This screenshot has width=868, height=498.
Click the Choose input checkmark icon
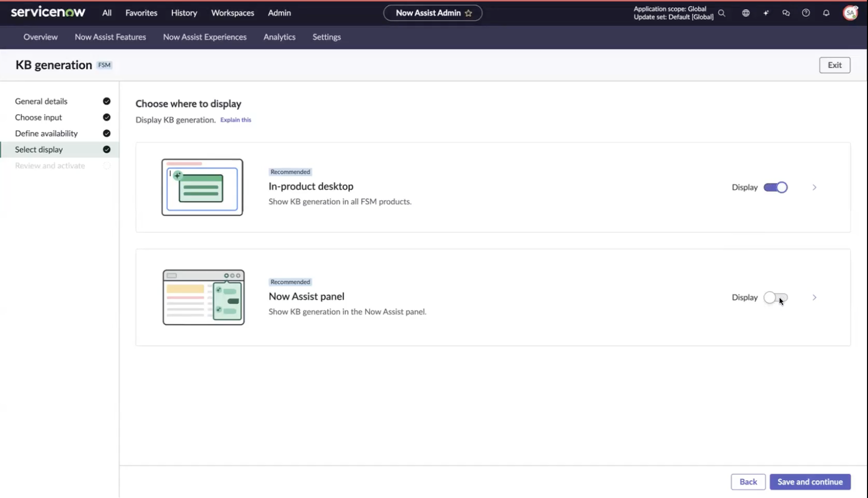click(107, 117)
